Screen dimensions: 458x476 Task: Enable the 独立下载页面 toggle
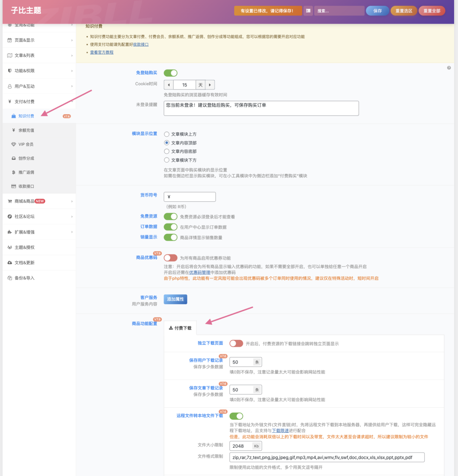tap(236, 343)
